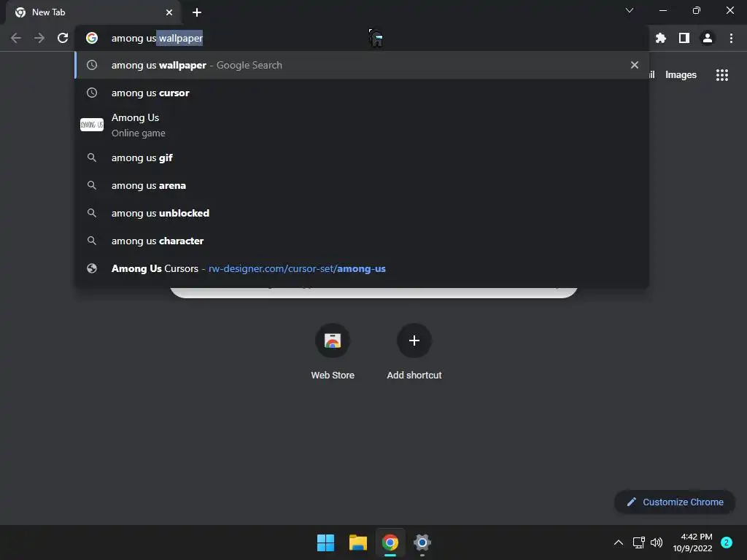Reload the page with refresh icon

point(63,38)
